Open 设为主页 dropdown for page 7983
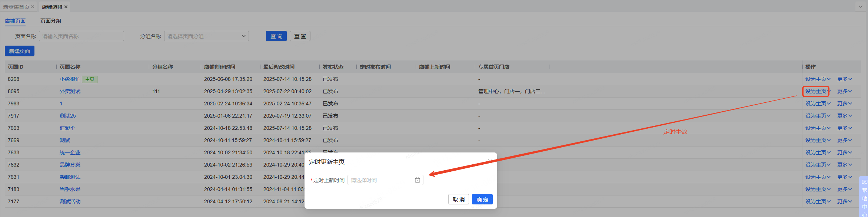868x217 pixels. pyautogui.click(x=818, y=103)
